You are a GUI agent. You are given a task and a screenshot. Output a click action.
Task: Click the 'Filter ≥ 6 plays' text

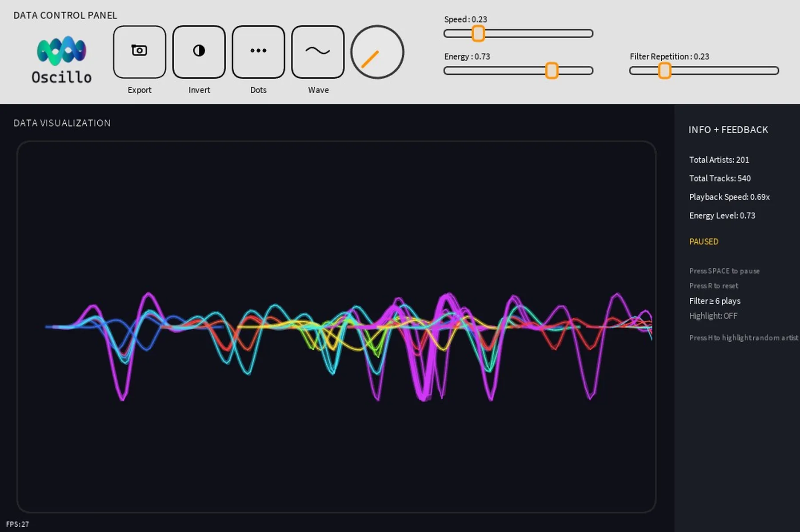click(715, 301)
